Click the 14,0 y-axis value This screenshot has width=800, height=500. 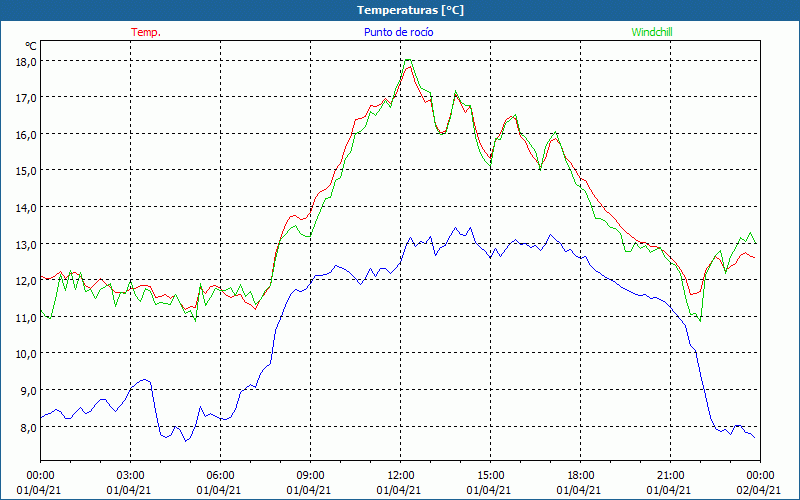[27, 207]
